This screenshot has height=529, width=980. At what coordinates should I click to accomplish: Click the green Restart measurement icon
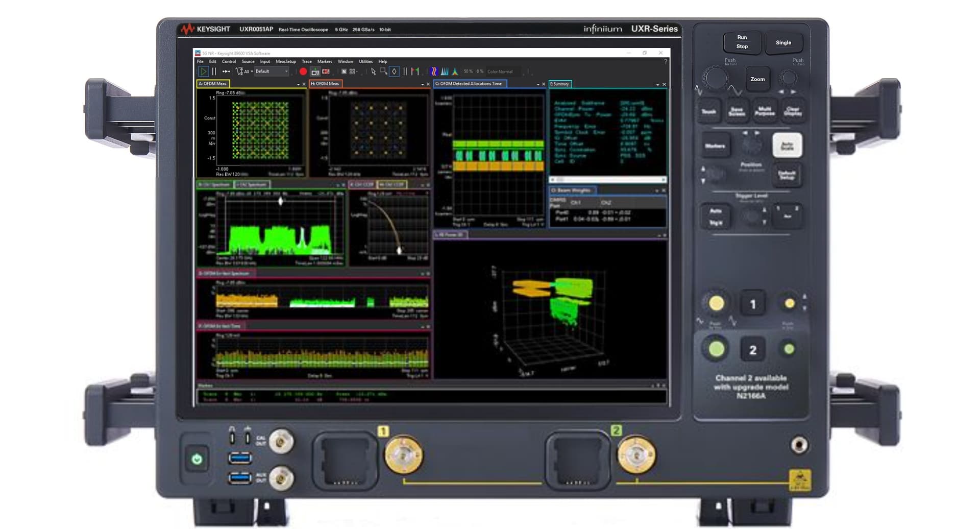pos(203,71)
